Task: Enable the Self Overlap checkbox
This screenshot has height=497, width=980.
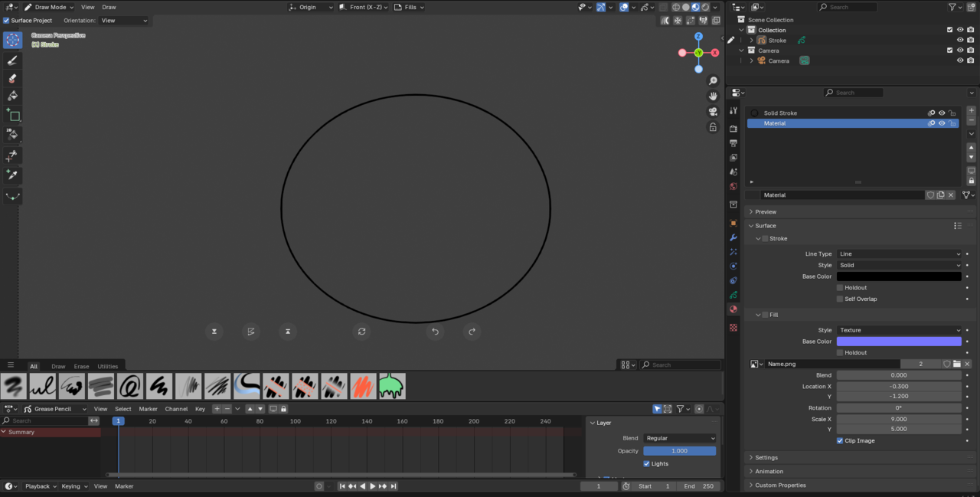Action: (840, 299)
